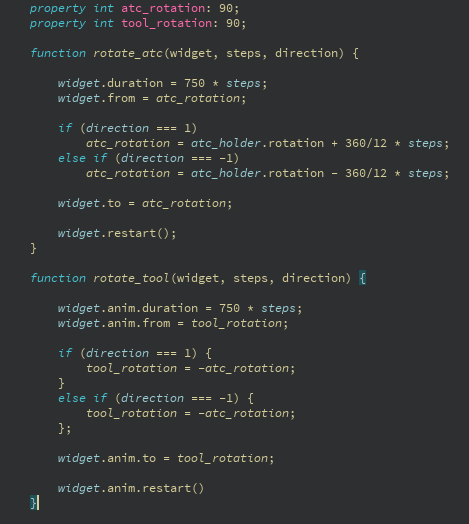Click atc_holder in the plus rotation line

(226, 143)
